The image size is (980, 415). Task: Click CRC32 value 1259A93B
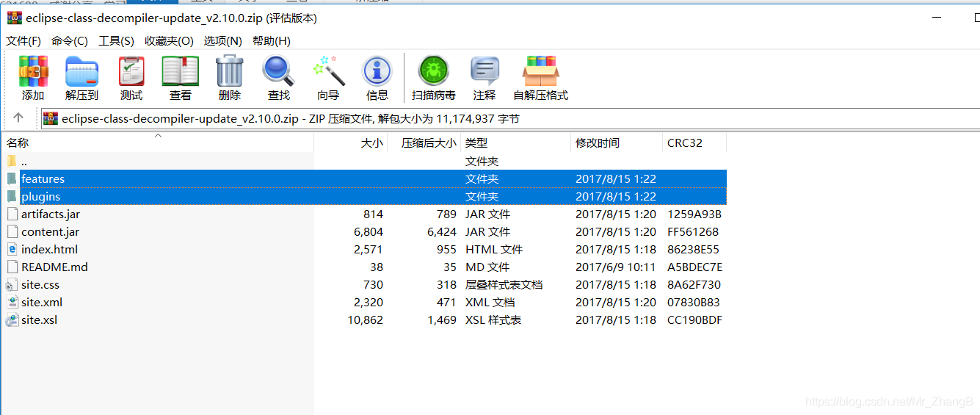[694, 214]
